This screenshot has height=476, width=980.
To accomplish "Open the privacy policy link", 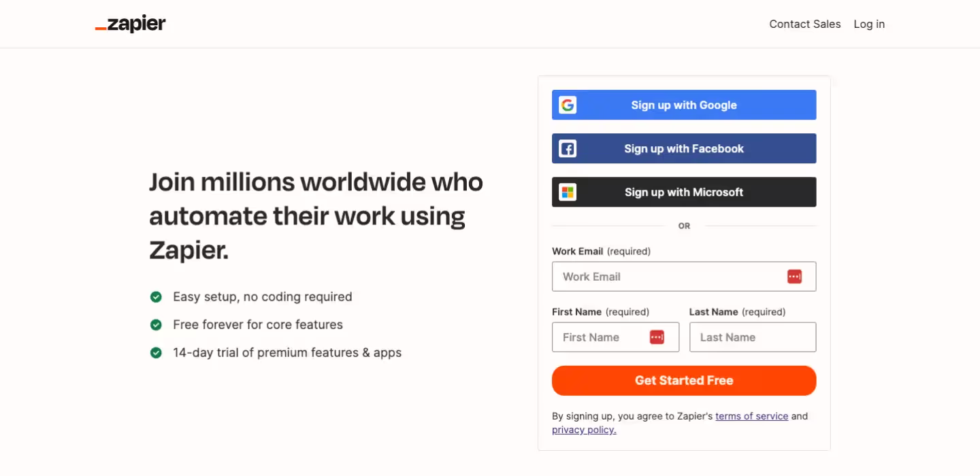I will [583, 429].
